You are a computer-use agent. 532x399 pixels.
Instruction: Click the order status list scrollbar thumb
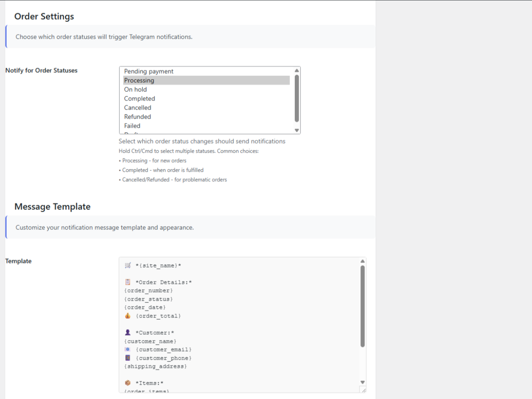point(297,98)
